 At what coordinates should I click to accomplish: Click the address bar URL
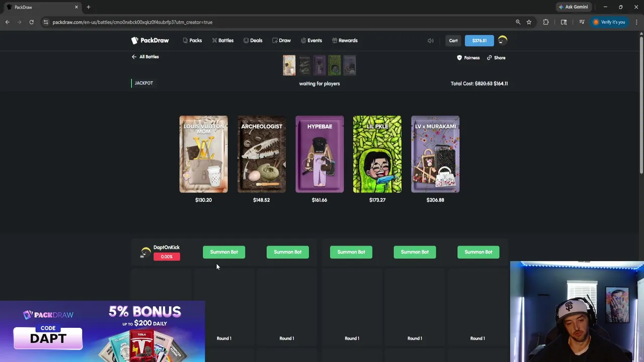(132, 22)
